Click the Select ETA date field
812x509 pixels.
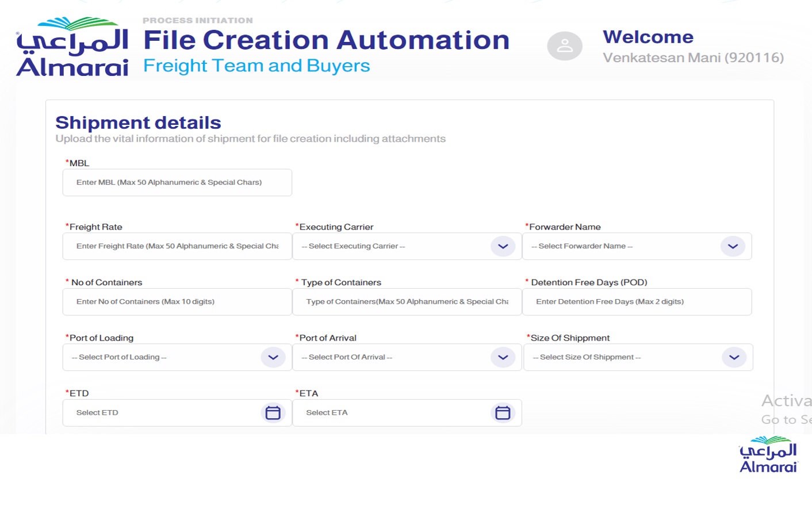391,413
